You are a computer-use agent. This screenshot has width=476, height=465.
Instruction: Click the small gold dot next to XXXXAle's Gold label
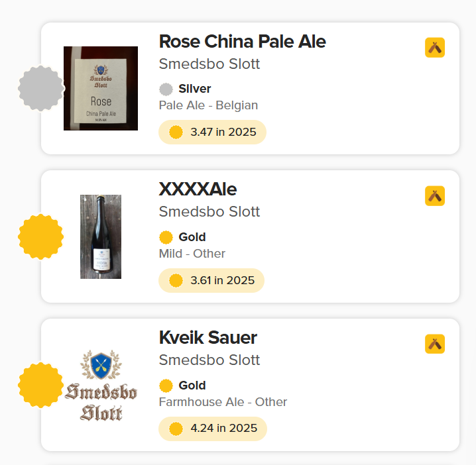(x=166, y=237)
